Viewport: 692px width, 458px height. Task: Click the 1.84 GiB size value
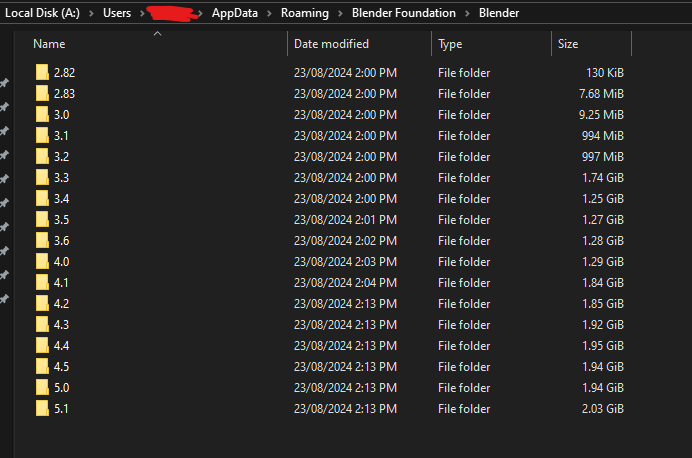(603, 282)
